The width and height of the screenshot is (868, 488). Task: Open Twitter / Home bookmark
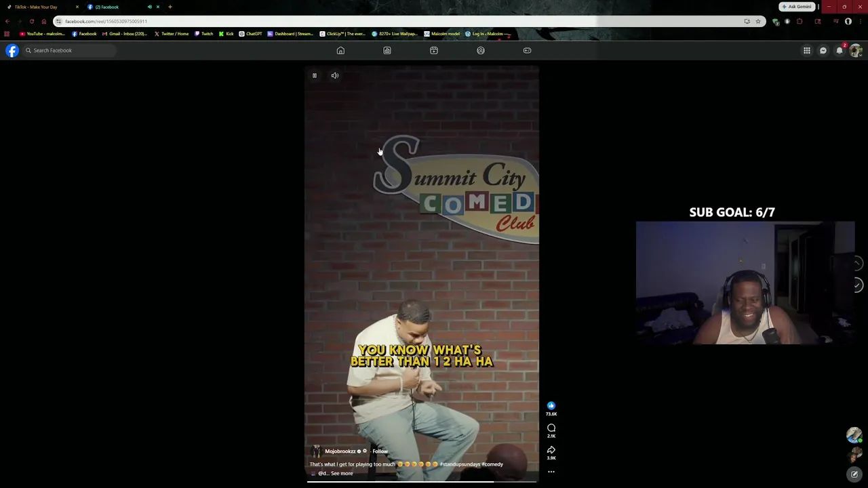pos(172,34)
